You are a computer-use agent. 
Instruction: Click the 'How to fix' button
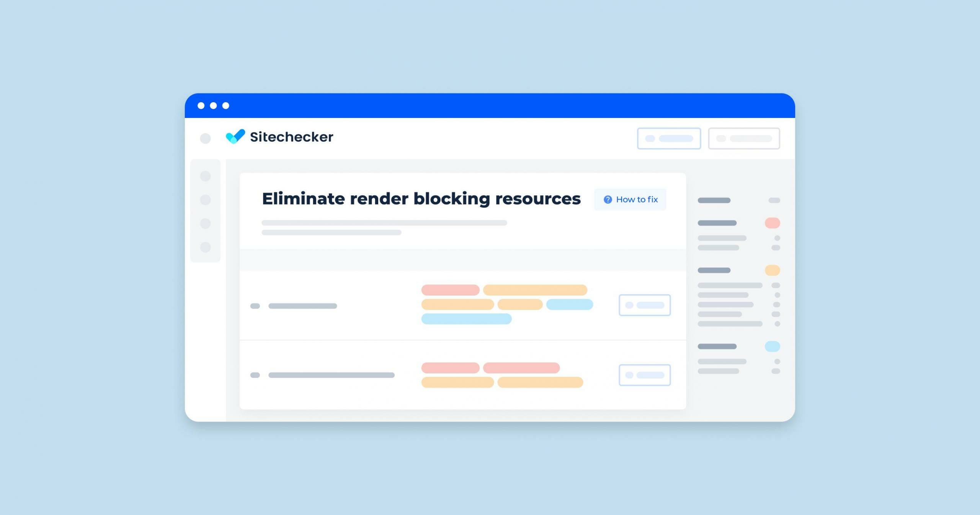click(632, 199)
